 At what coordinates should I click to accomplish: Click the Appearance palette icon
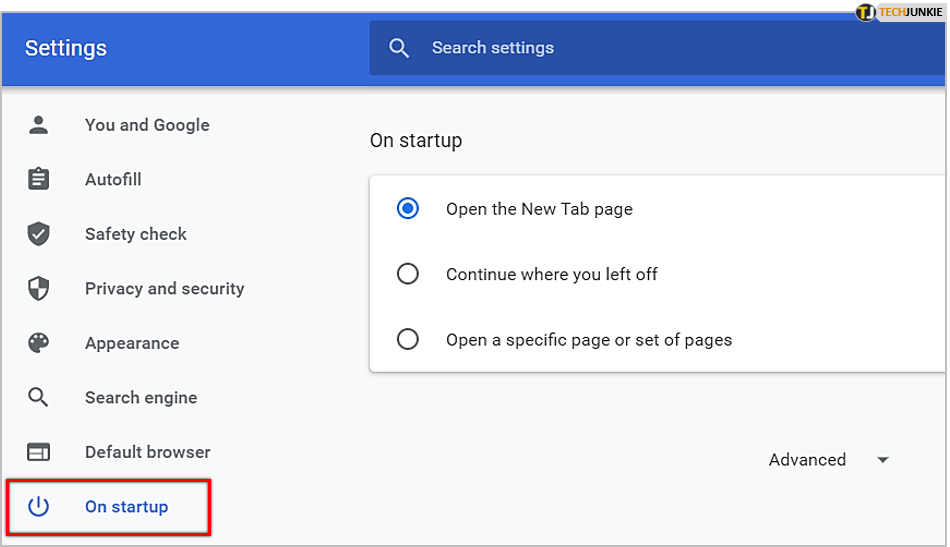[x=38, y=343]
